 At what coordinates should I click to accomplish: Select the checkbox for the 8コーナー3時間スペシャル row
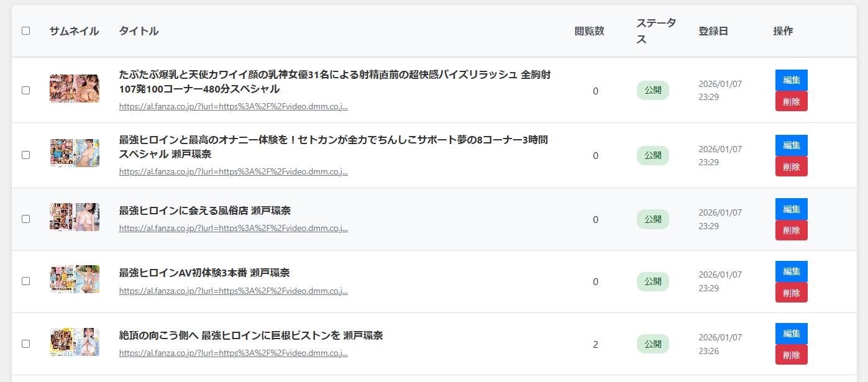tap(25, 155)
